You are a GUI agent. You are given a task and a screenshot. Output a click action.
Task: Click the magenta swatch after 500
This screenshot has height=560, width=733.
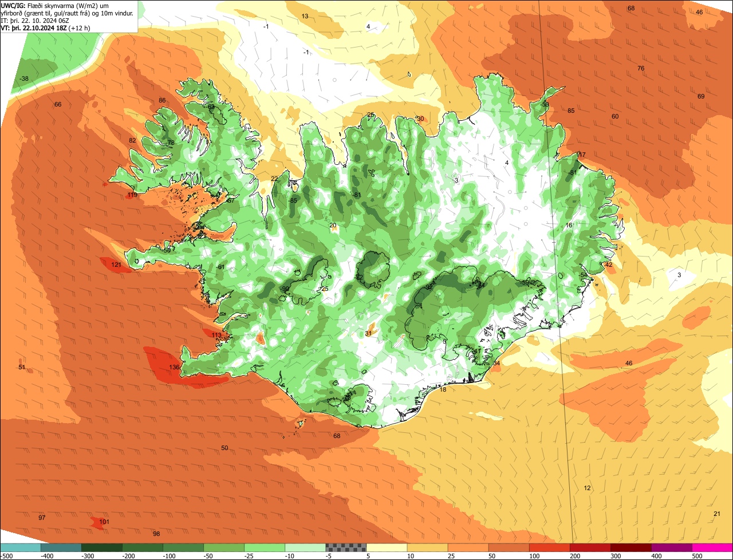[x=712, y=547]
